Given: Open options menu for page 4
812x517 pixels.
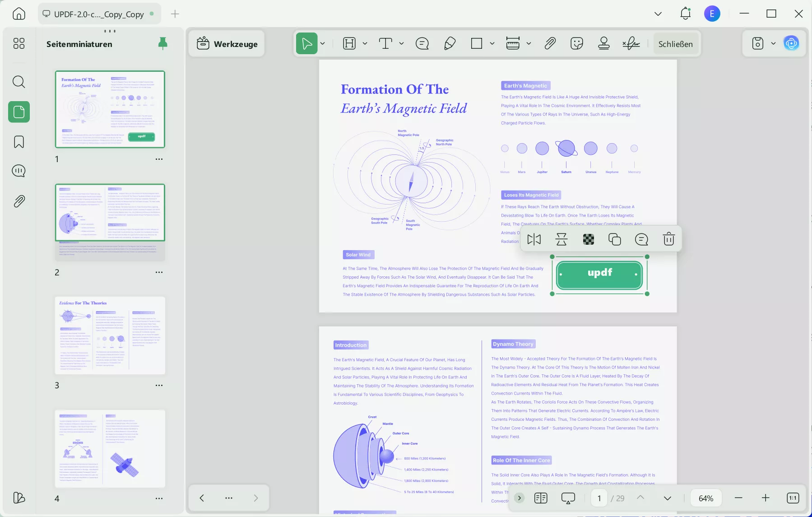Looking at the screenshot, I should click(159, 498).
